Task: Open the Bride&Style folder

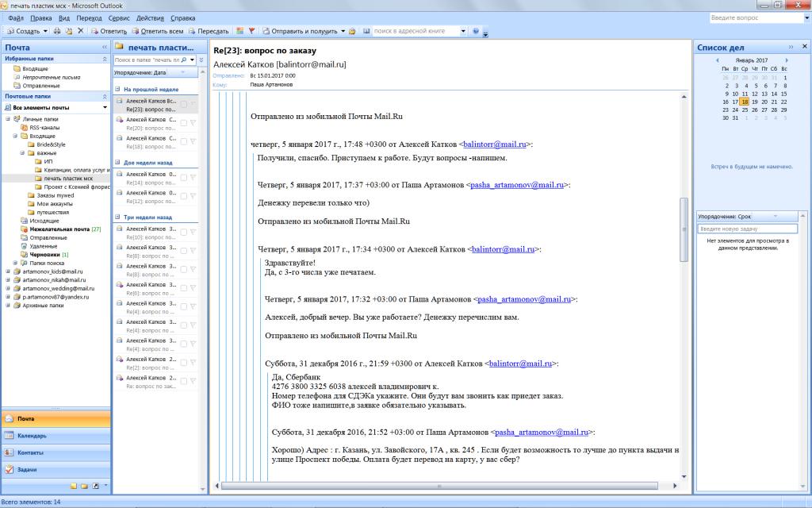Action: (51, 144)
